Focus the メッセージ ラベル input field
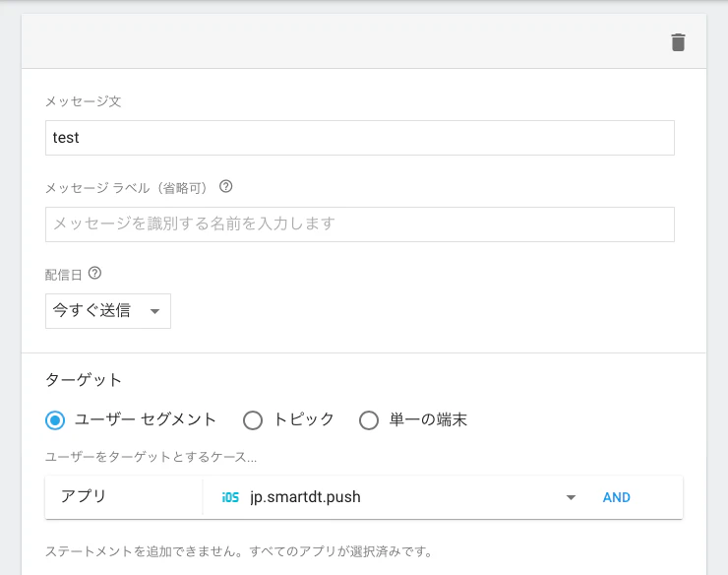 pos(360,224)
